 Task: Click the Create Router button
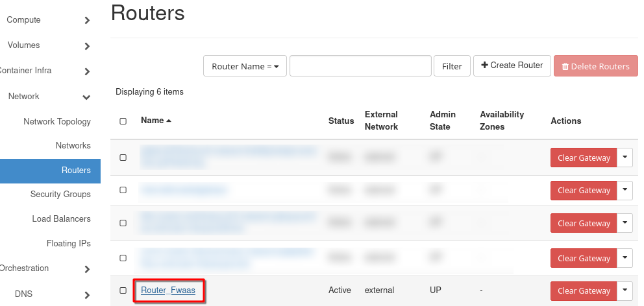(512, 65)
